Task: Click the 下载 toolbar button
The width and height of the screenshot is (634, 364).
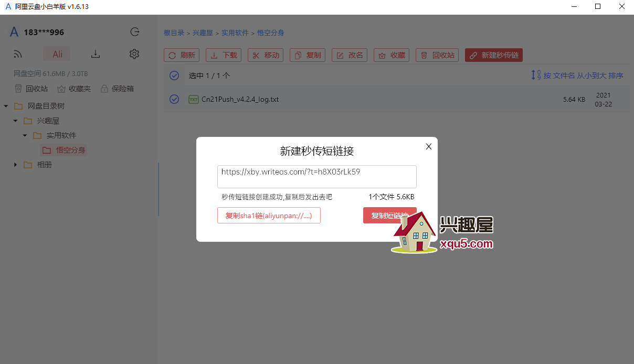Action: [224, 55]
